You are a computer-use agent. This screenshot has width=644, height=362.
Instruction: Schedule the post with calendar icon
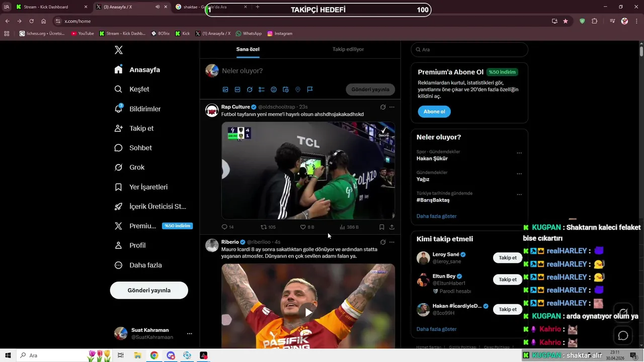(x=286, y=89)
